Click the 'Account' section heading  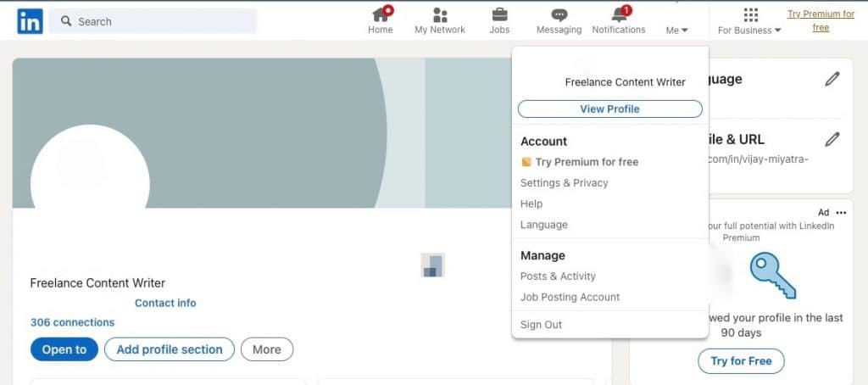tap(543, 142)
